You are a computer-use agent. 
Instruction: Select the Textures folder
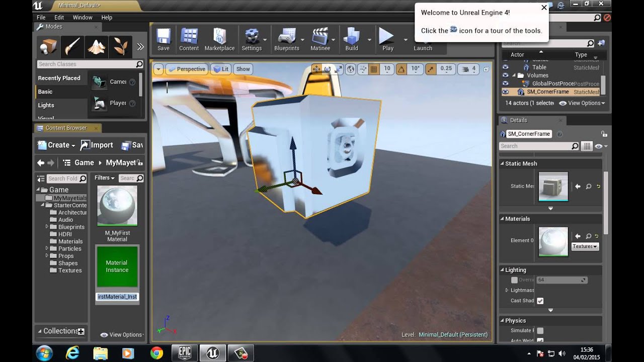click(x=70, y=270)
